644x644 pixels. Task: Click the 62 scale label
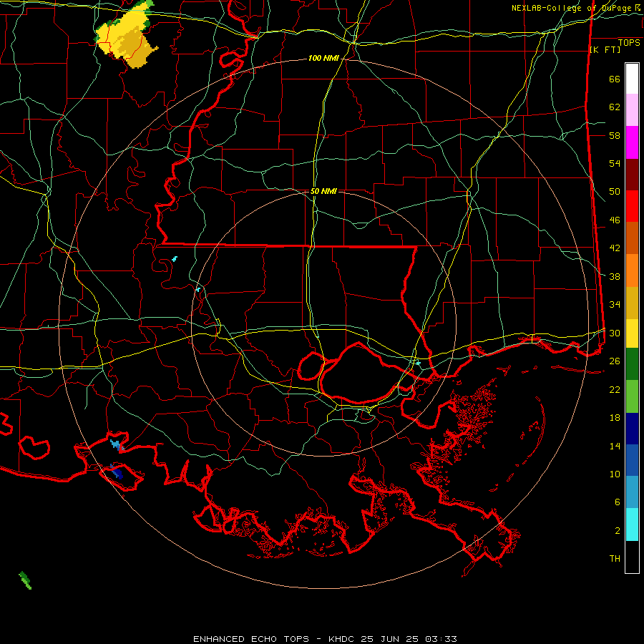615,107
